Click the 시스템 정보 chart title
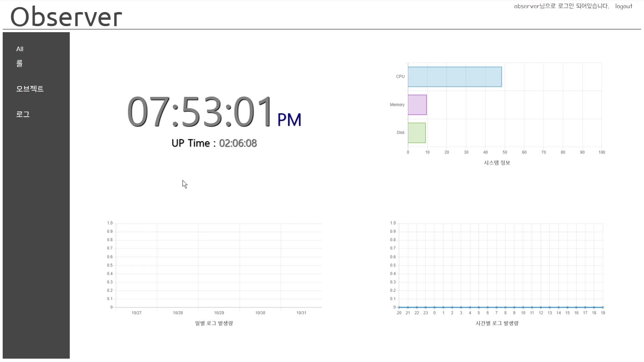Image resolution: width=644 pixels, height=362 pixels. (497, 163)
